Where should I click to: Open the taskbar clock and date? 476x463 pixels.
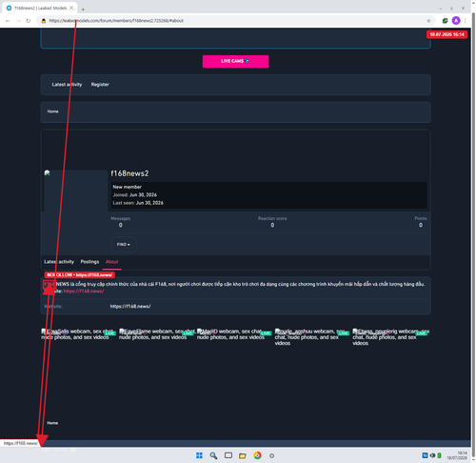tap(457, 455)
